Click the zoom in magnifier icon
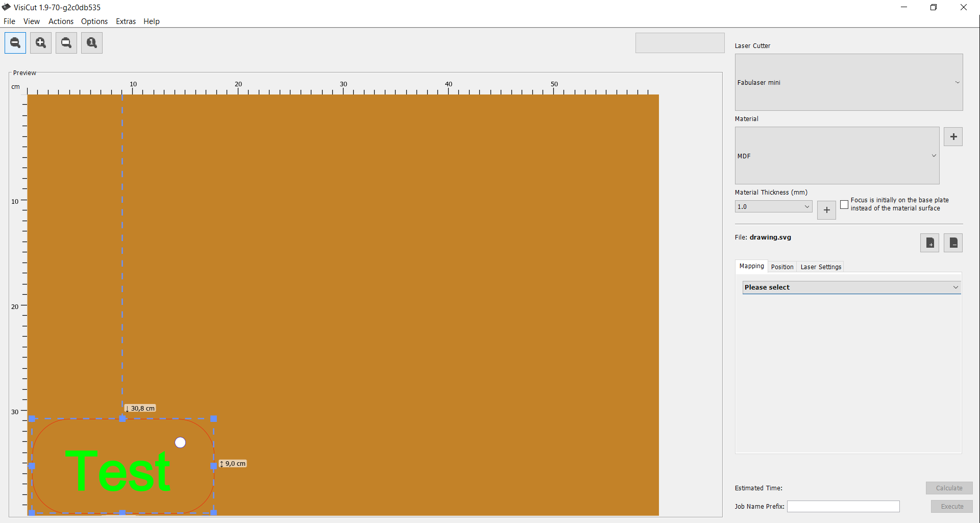This screenshot has height=523, width=980. tap(41, 43)
